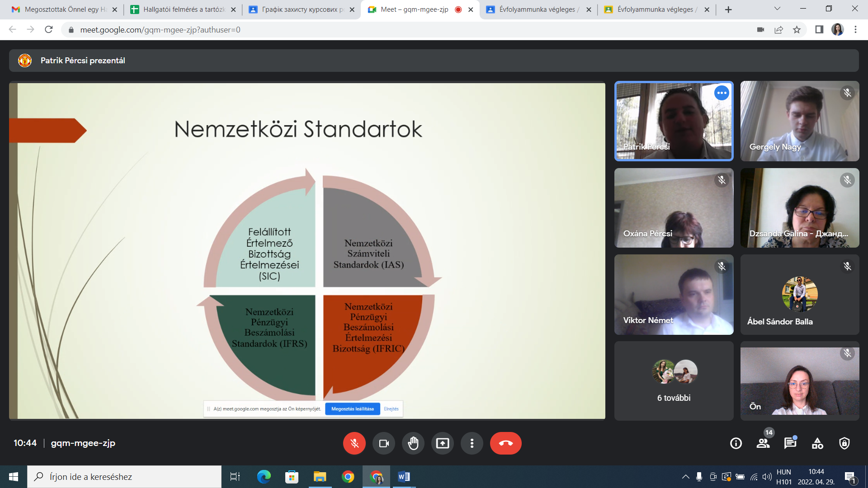This screenshot has height=488, width=868.
Task: Toggle the camera off
Action: pos(384,443)
